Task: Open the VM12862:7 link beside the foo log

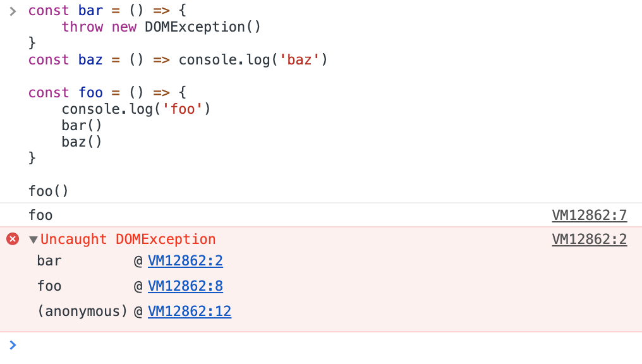Action: [589, 215]
